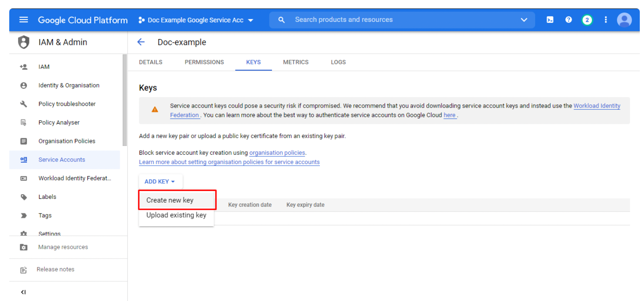This screenshot has height=301, width=644.
Task: Click the Labels tag icon
Action: 24,197
